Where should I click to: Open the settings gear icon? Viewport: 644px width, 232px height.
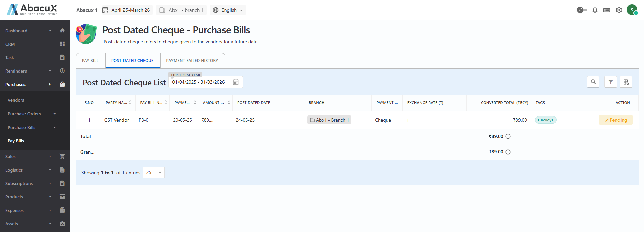pyautogui.click(x=619, y=10)
